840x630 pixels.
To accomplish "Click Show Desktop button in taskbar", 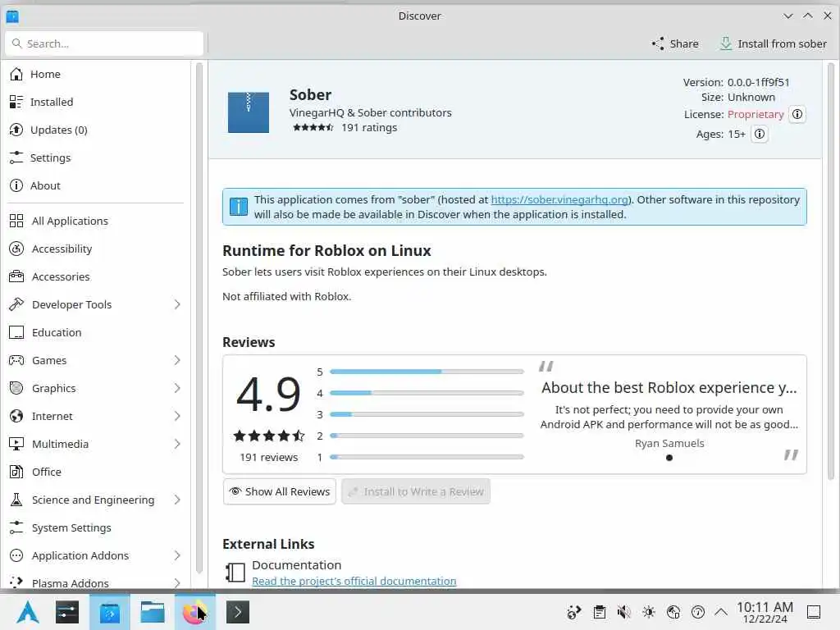I will click(814, 612).
